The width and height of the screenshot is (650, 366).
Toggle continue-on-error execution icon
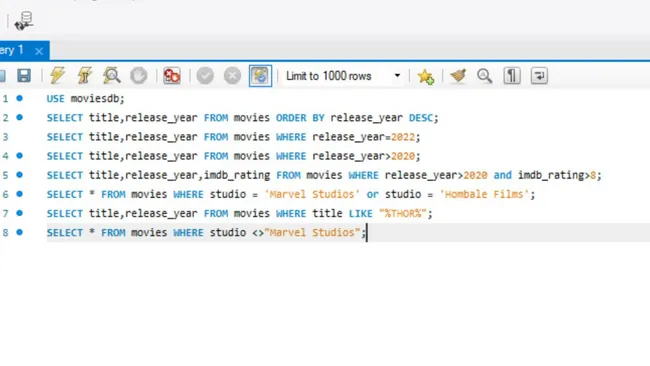(172, 76)
